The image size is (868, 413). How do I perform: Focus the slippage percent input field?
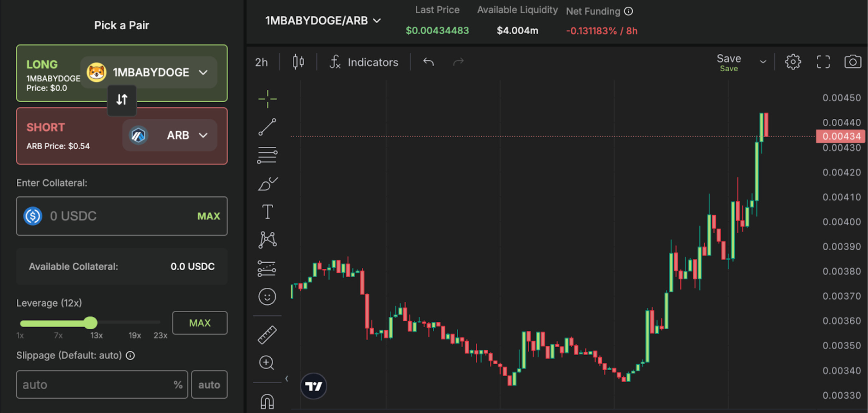[x=102, y=384]
